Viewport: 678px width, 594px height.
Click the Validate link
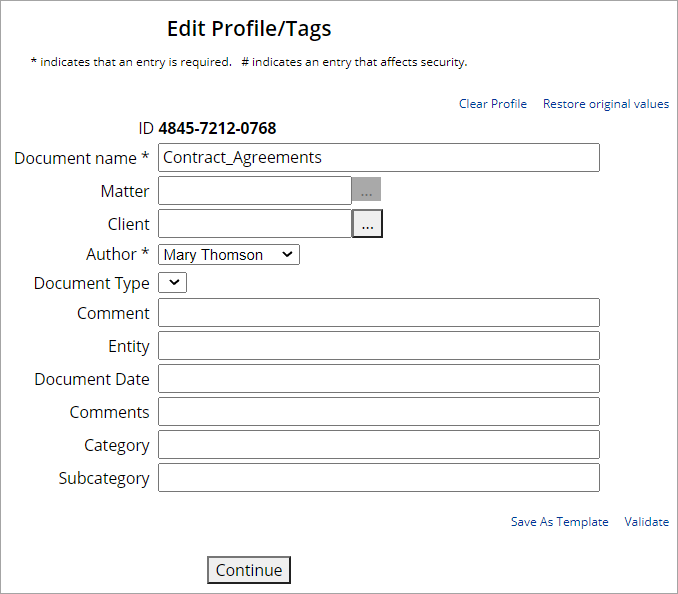tap(646, 522)
